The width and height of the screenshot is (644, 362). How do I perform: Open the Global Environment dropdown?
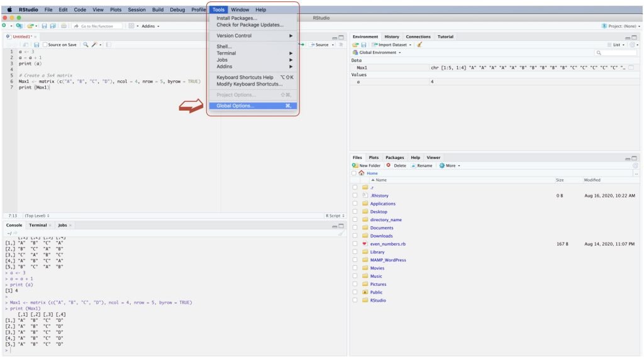point(380,52)
